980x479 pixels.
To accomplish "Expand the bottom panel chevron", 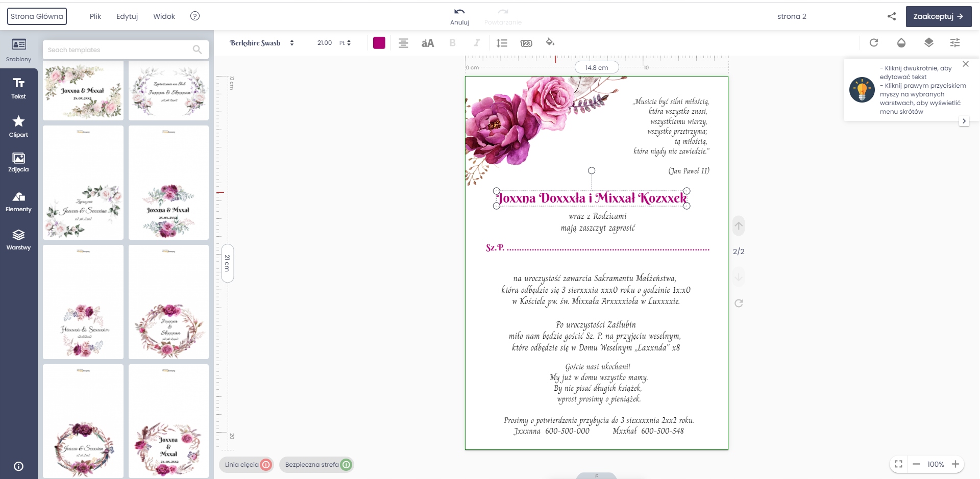I will pos(596,475).
